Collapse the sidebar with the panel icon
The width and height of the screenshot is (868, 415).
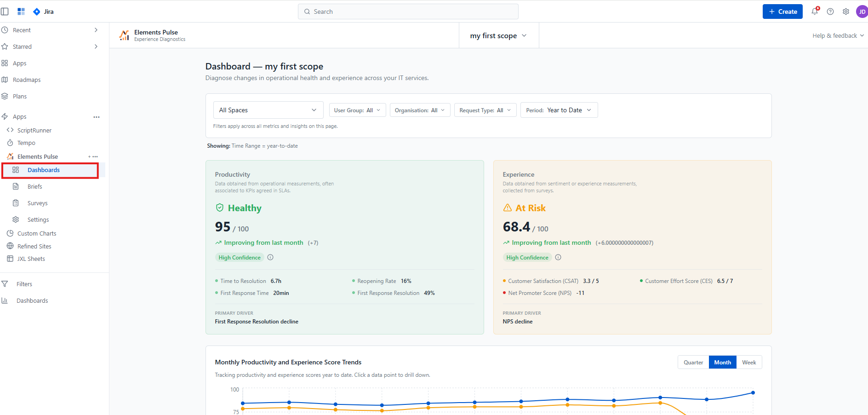pos(5,12)
